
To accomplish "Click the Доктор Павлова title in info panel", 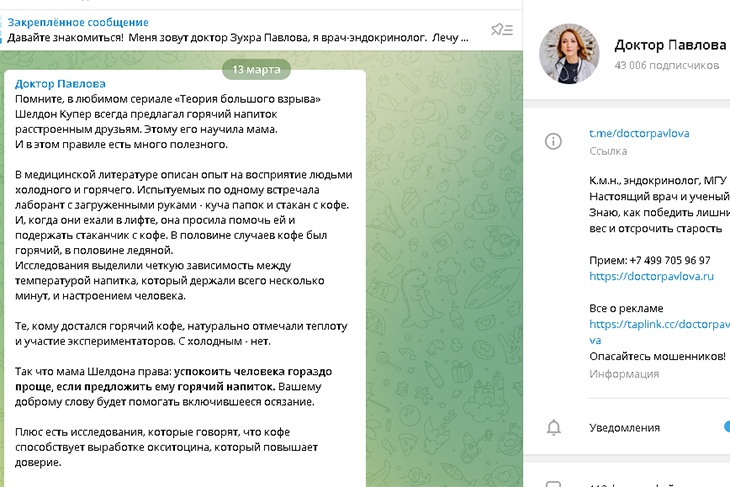I will point(670,45).
